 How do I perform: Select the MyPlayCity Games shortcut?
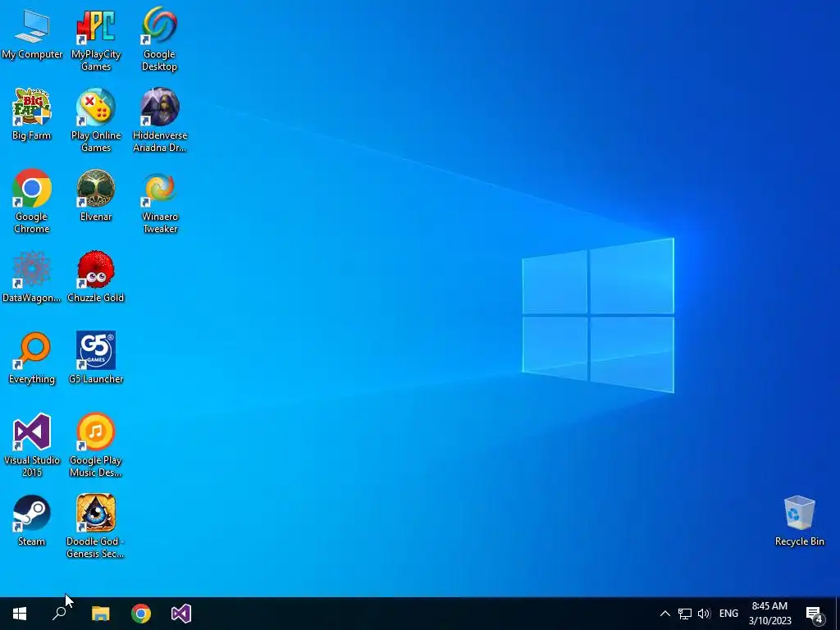point(96,40)
